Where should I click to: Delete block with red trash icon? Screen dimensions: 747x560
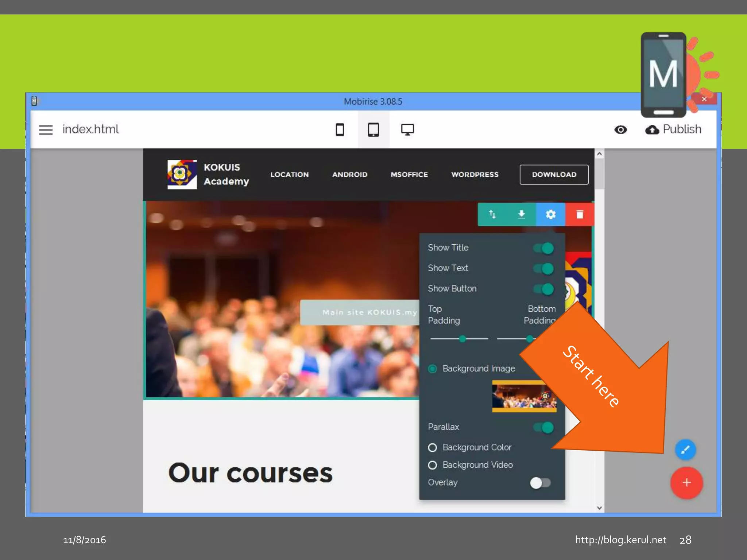click(580, 214)
